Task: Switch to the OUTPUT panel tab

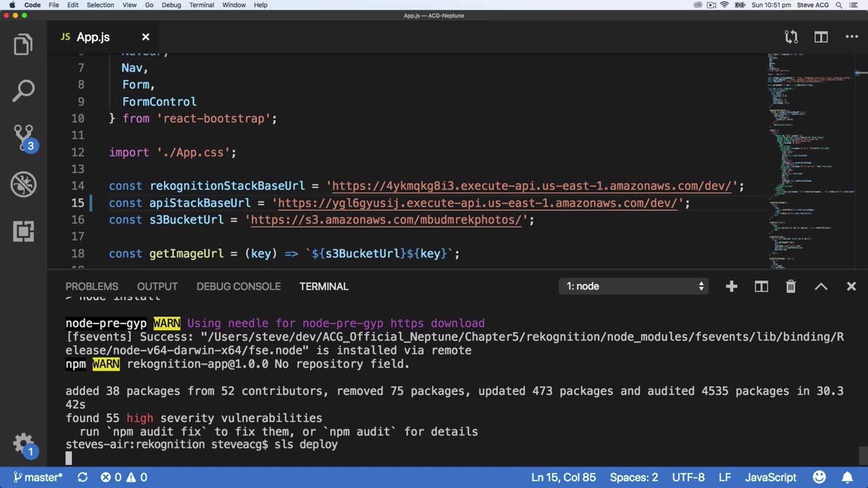Action: pos(157,287)
